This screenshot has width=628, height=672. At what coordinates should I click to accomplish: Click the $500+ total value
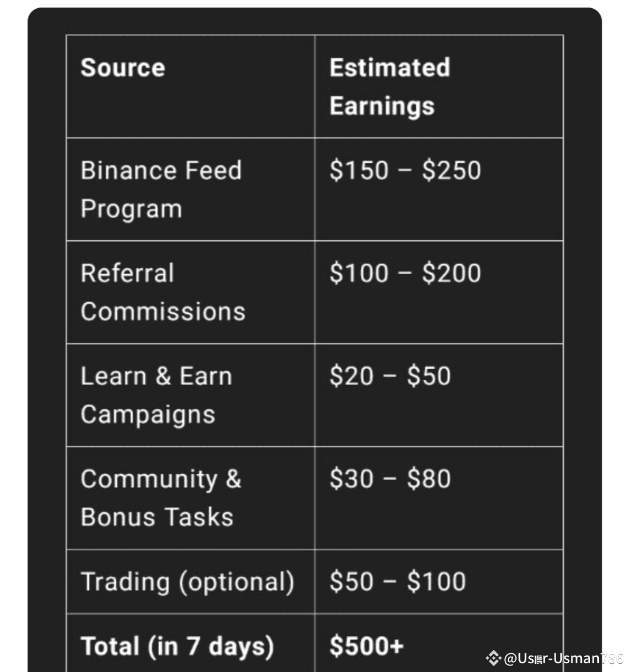[367, 646]
